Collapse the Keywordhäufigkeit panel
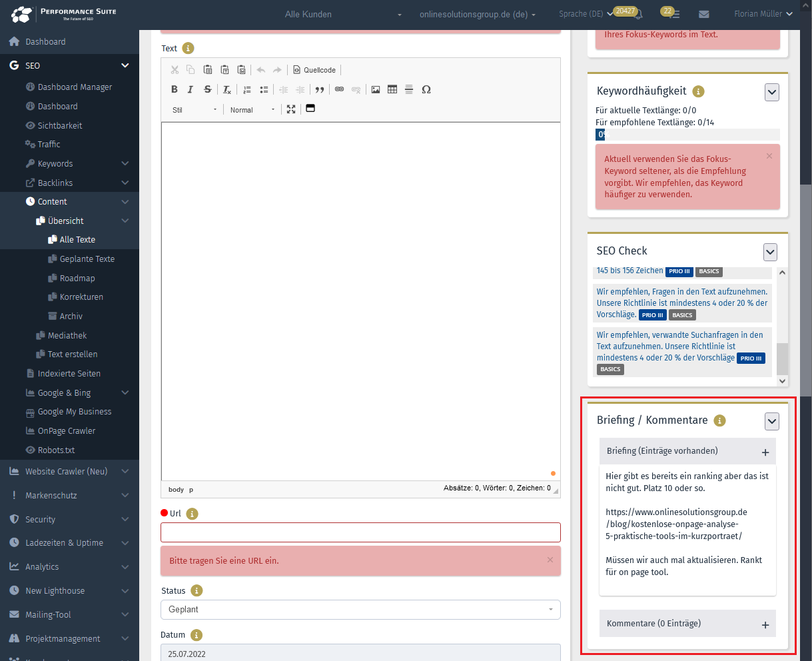 point(771,92)
